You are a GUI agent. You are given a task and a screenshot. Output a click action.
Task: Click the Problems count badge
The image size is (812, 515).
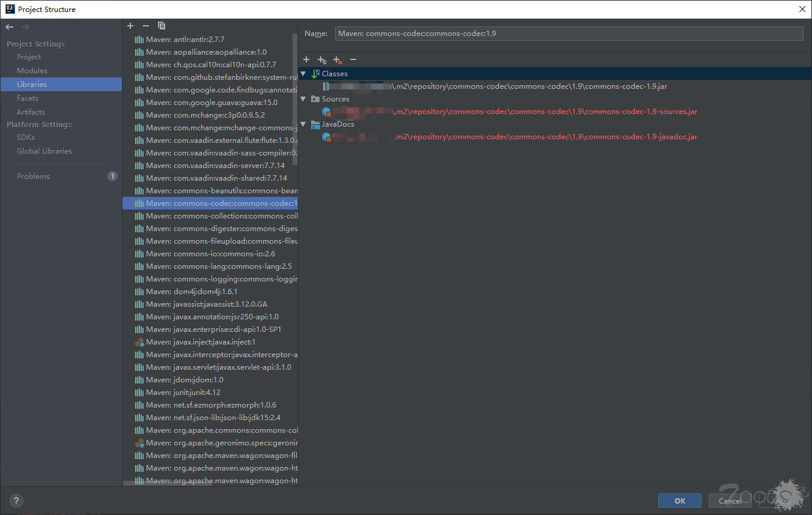tap(112, 176)
